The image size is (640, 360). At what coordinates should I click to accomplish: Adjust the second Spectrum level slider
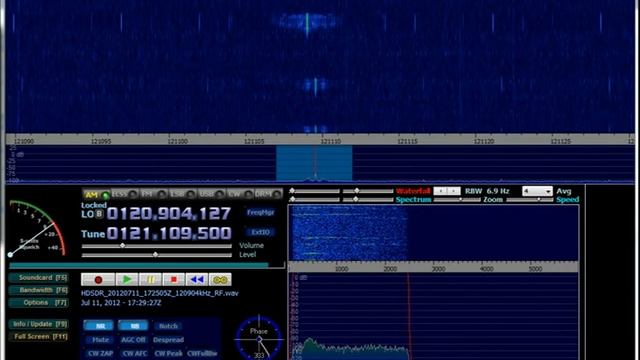pos(368,200)
